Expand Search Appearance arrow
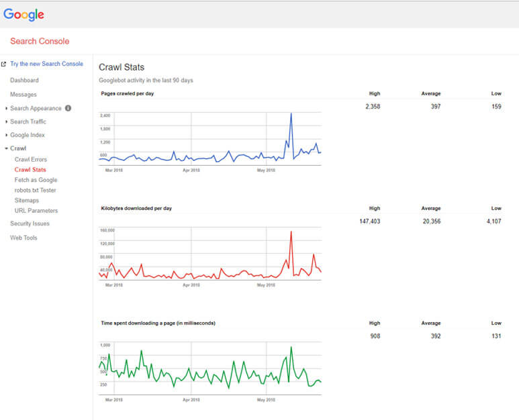 (6, 109)
